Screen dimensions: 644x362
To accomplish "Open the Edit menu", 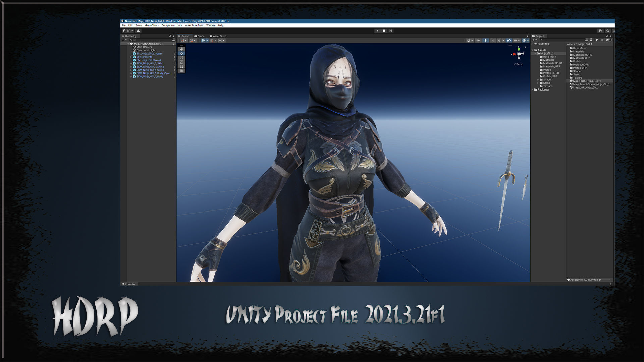I will click(x=130, y=25).
